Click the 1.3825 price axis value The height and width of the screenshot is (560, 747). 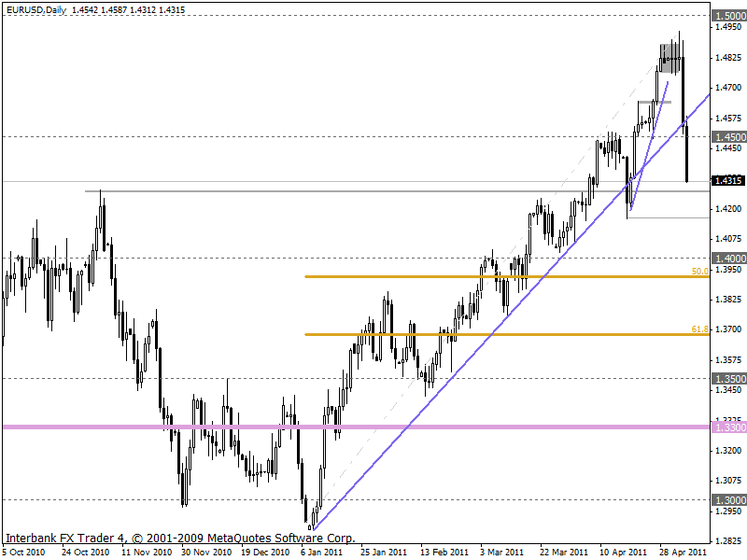(728, 299)
